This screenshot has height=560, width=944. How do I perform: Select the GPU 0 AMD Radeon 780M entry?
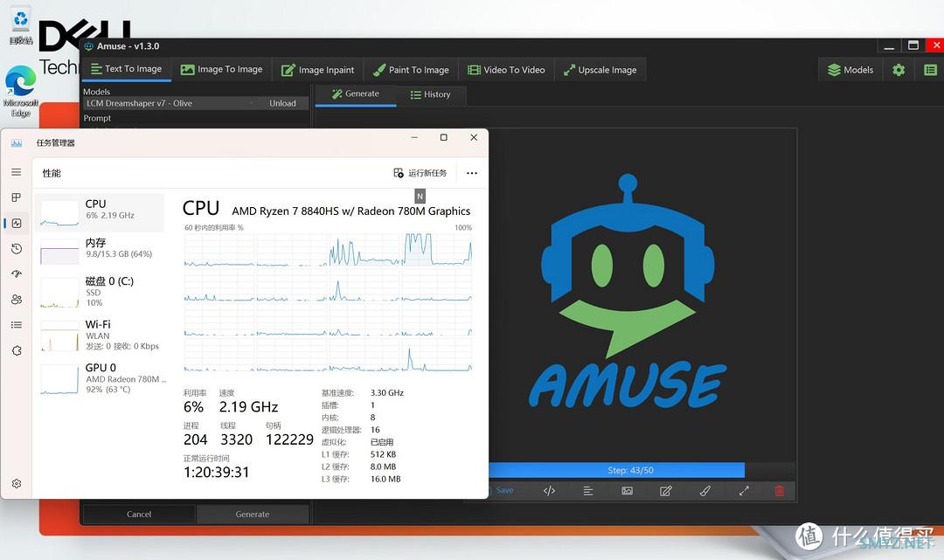pos(100,377)
